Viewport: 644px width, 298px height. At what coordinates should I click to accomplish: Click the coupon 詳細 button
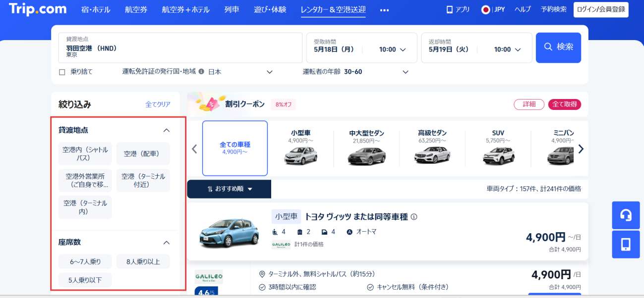pos(529,104)
